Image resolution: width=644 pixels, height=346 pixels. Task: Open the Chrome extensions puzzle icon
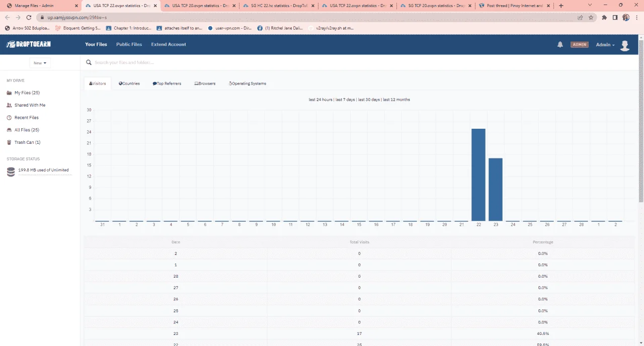604,17
